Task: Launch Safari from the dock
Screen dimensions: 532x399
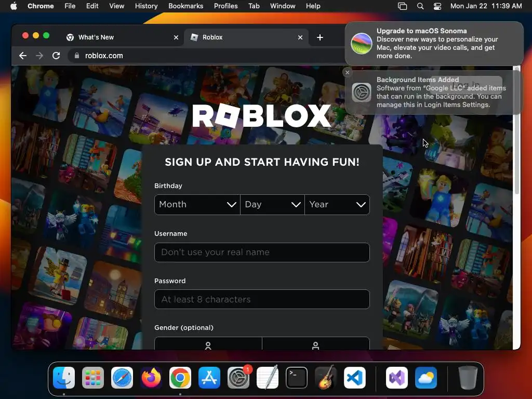Action: tap(122, 378)
